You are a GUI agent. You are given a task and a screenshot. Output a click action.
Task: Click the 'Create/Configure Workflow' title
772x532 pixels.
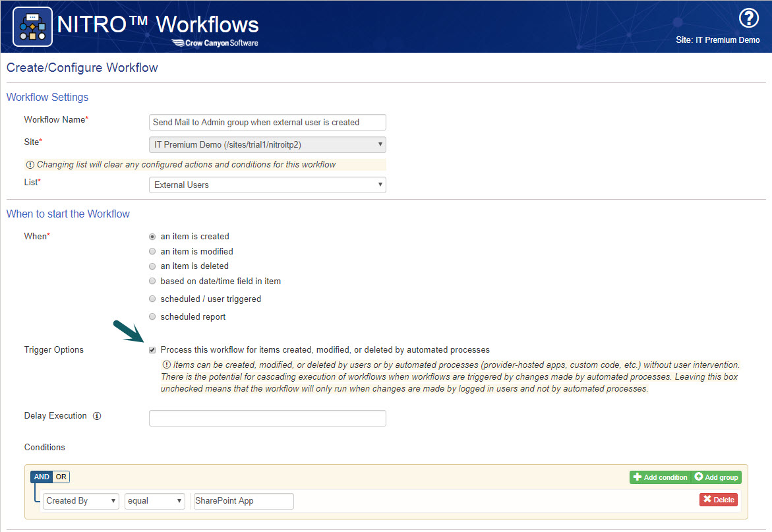click(x=82, y=67)
